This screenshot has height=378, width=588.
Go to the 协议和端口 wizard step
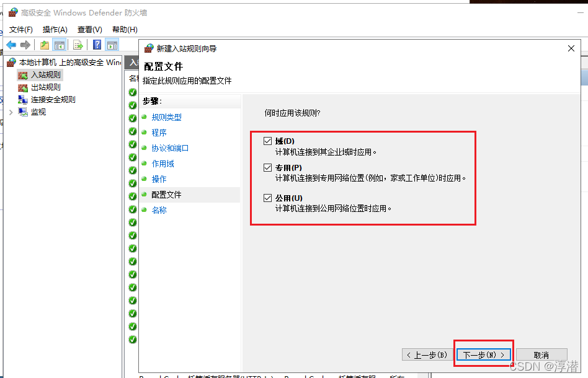170,148
